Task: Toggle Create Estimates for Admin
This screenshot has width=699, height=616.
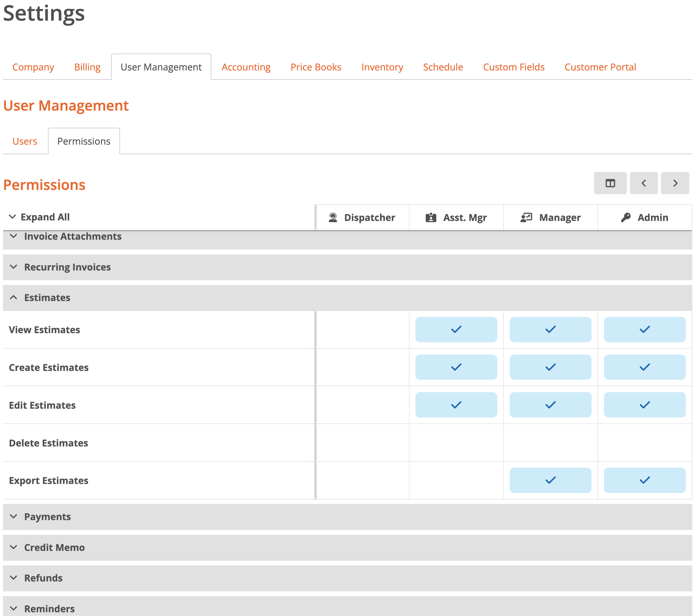Action: 645,367
